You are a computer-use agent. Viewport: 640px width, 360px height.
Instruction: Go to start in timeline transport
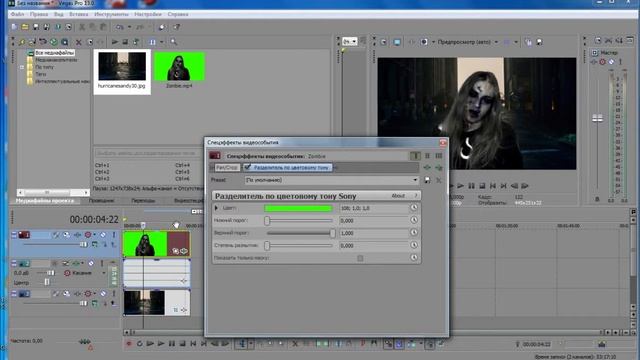[x=193, y=344]
